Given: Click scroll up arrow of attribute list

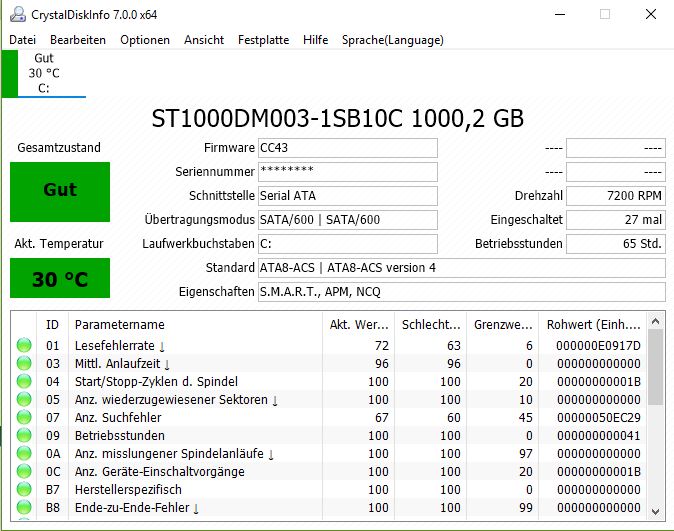Looking at the screenshot, I should coord(656,321).
